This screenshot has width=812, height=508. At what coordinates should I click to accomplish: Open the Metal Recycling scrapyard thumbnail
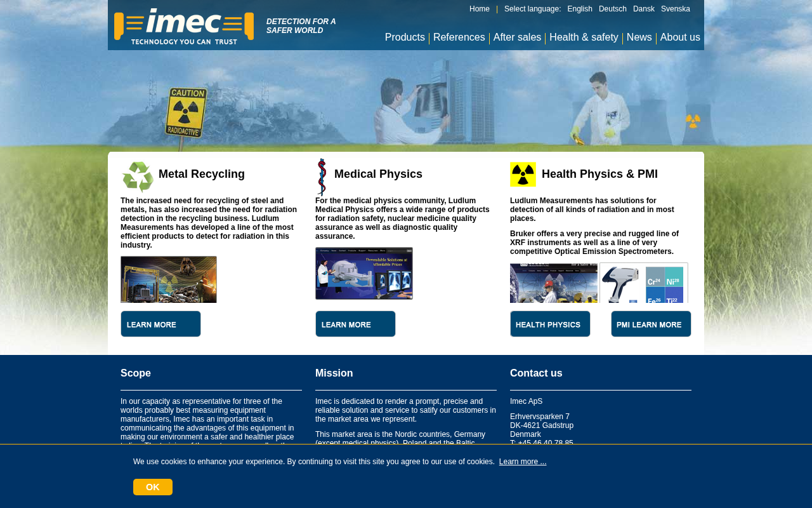169,279
